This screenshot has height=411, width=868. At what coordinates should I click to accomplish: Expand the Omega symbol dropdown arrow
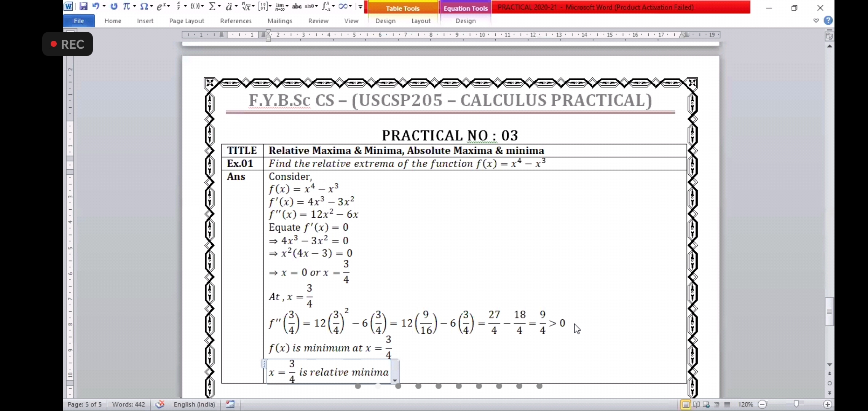tap(151, 6)
